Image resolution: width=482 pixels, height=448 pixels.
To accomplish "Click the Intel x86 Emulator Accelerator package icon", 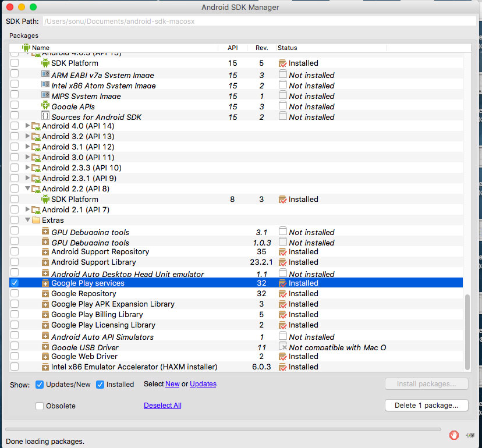I will [45, 367].
